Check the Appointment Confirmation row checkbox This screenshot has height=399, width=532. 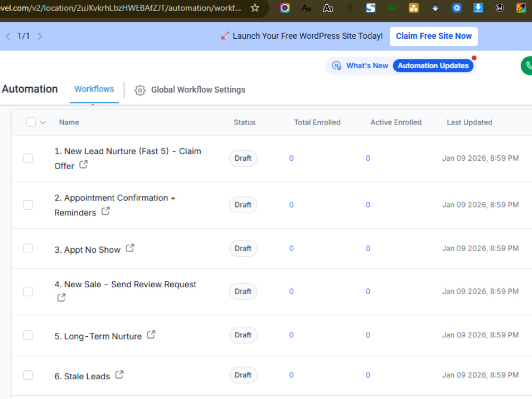[x=28, y=205]
